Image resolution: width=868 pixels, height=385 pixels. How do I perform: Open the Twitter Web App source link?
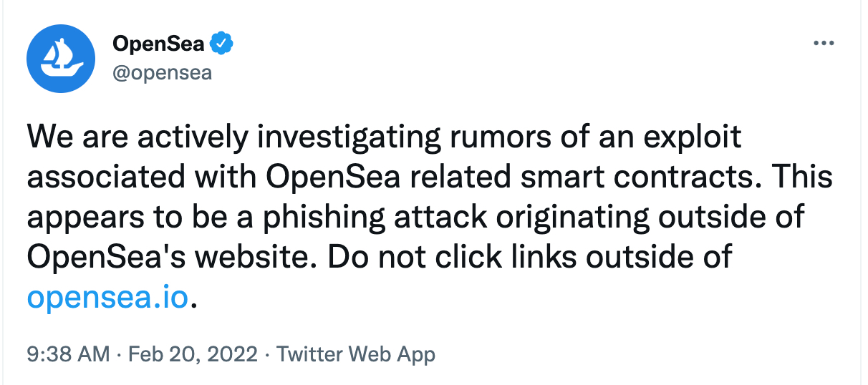[x=356, y=354]
